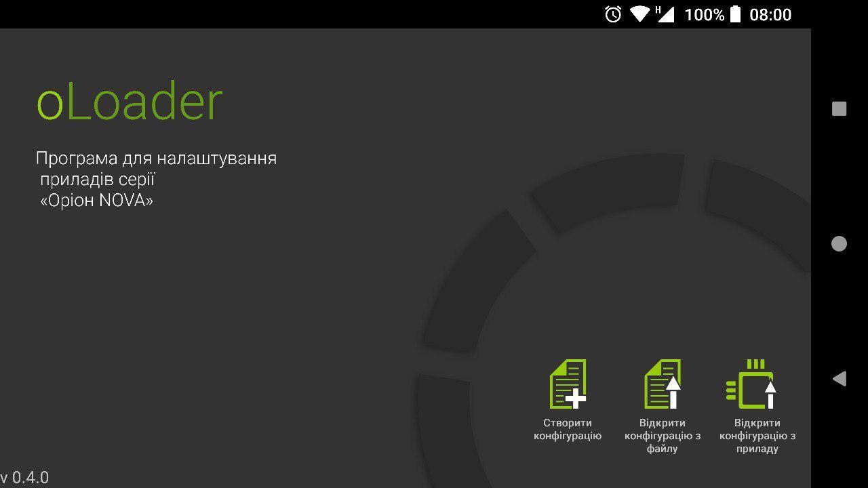
Task: Tap the open configuration from device chip icon
Action: (751, 384)
